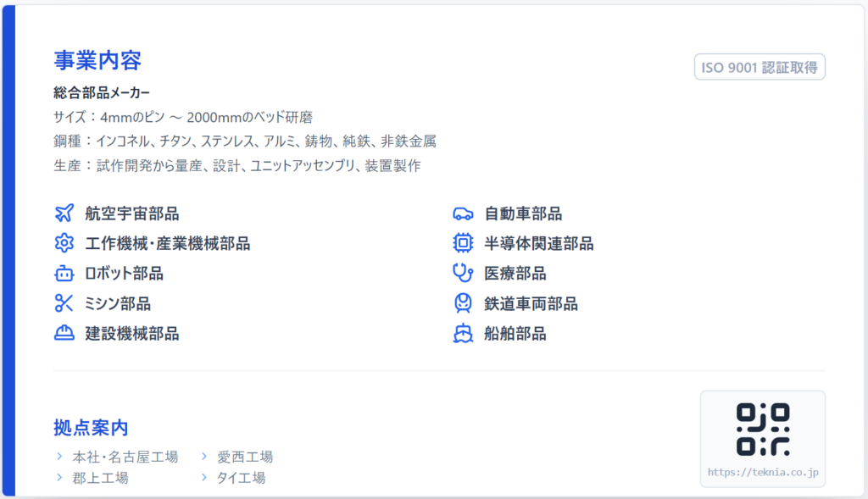Select the ship icon next to 船舶部品
This screenshot has width=868, height=499.
pyautogui.click(x=462, y=333)
